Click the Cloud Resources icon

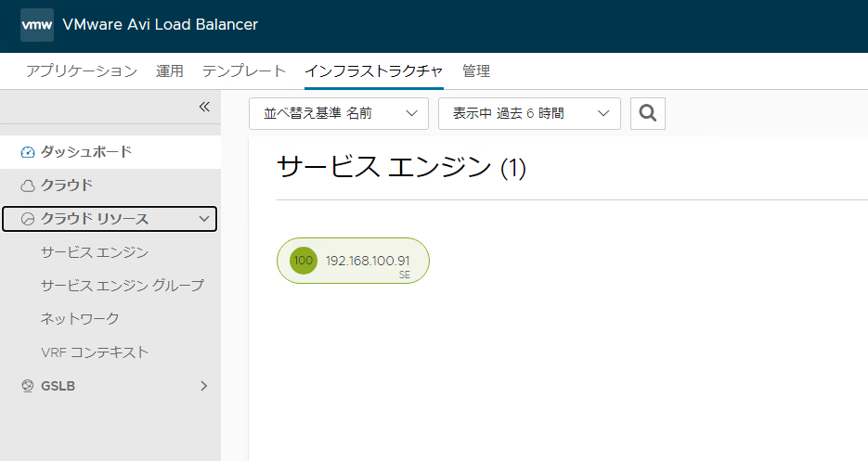(28, 219)
